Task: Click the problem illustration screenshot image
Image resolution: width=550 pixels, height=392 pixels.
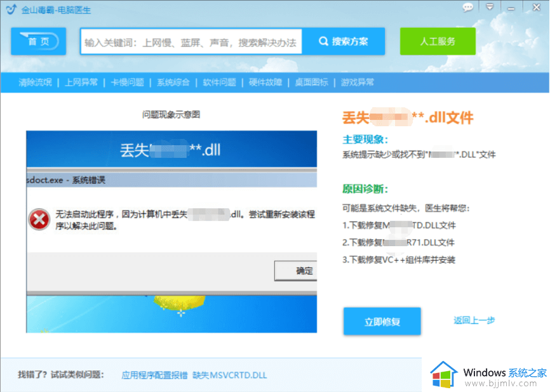Action: coord(171,232)
